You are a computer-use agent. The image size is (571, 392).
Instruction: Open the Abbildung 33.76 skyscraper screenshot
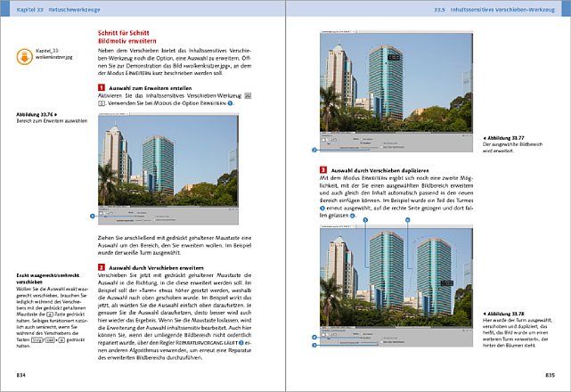coord(168,168)
